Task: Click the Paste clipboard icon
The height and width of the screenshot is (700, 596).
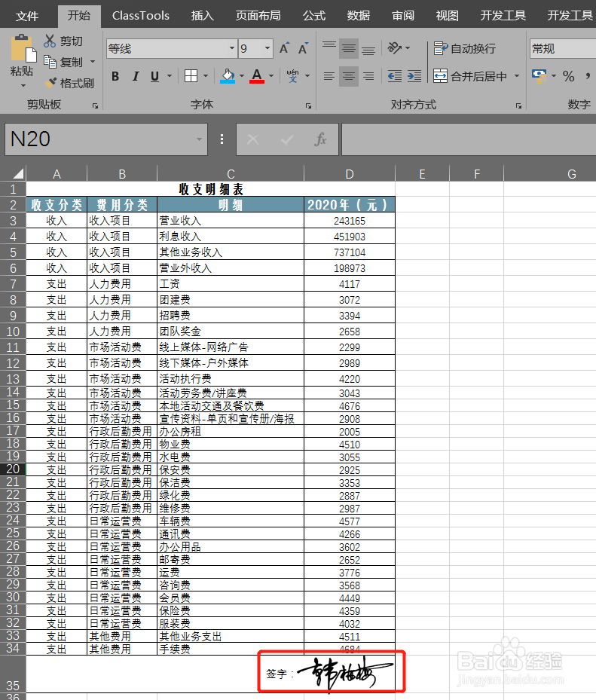Action: pyautogui.click(x=23, y=47)
